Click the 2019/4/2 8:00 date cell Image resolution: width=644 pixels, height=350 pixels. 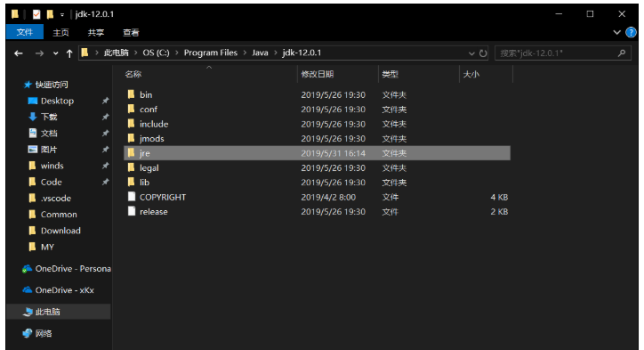click(x=328, y=197)
